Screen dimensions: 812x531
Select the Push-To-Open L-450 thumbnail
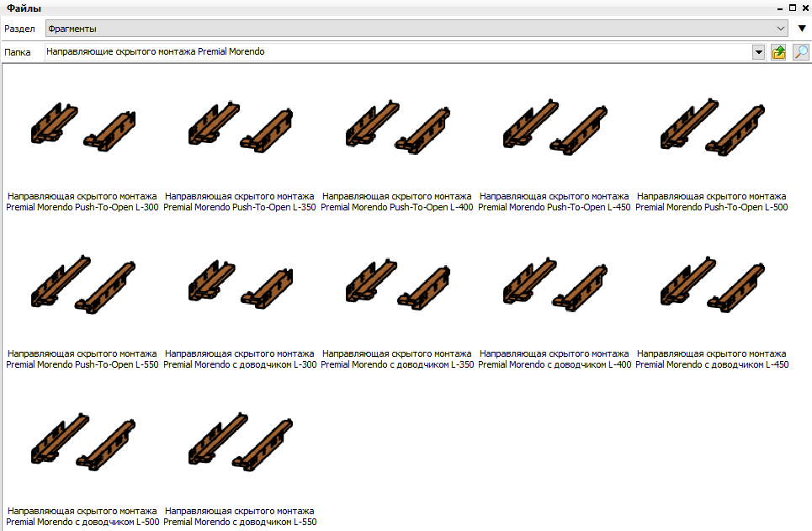tap(555, 127)
